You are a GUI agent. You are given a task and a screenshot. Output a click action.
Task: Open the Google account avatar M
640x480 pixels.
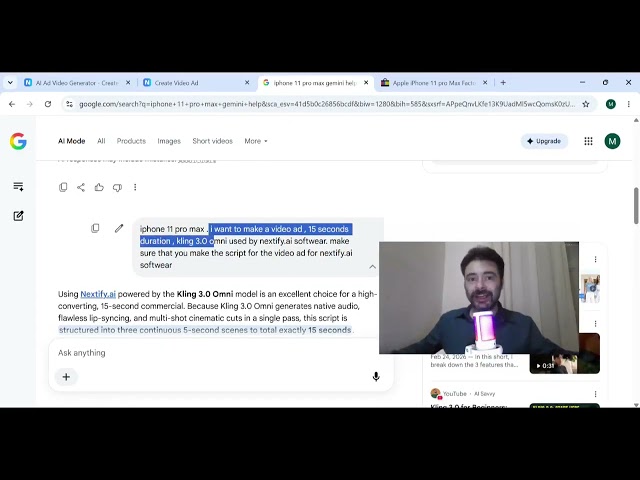tap(612, 141)
